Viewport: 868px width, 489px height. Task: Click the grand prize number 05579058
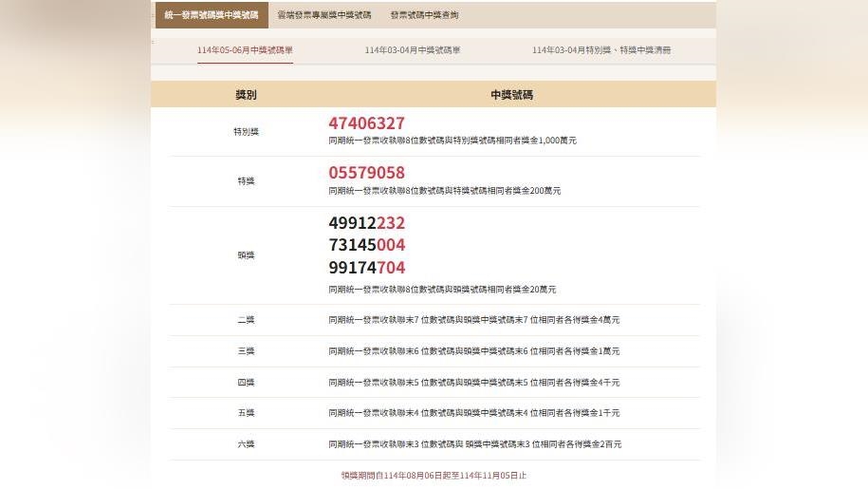tap(366, 173)
